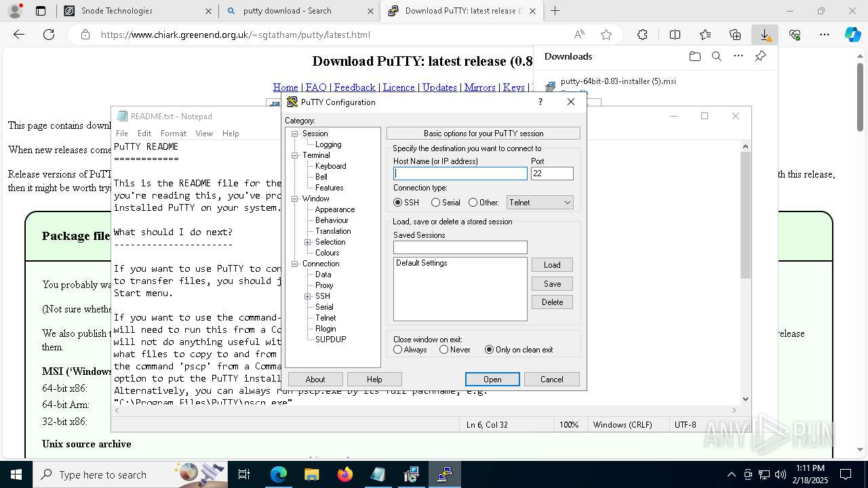The image size is (868, 488).
Task: Switch to putty download - Search tab
Action: click(298, 11)
